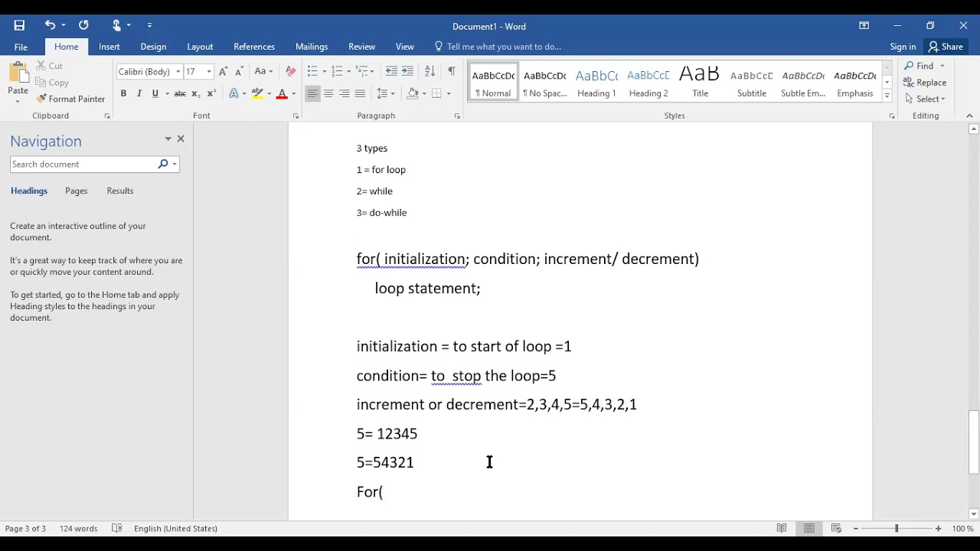Toggle Align Left paragraph alignment
The image size is (980, 551).
click(x=312, y=93)
